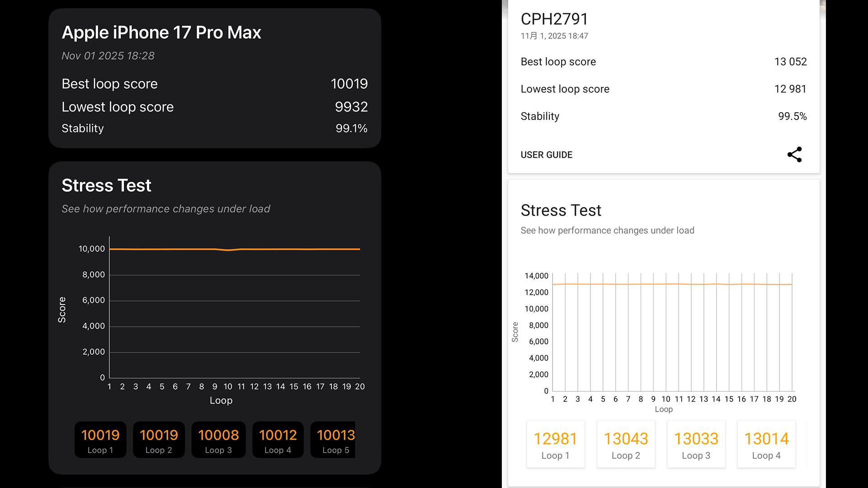Screen dimensions: 868x488
Task: Click the Lowest loop score value 12 981
Action: click(790, 89)
